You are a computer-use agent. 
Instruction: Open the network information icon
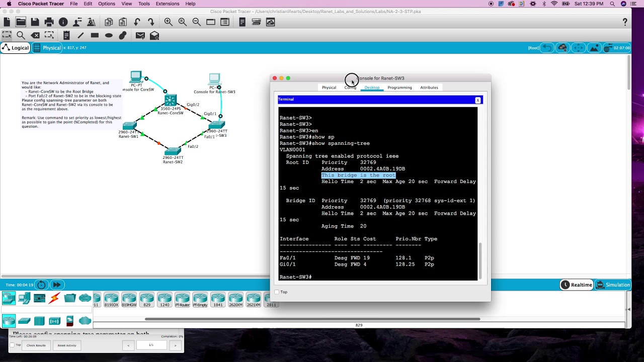point(63,22)
